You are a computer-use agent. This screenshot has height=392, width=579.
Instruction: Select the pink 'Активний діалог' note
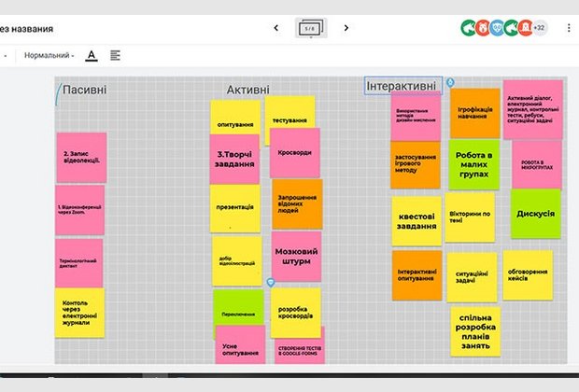pos(533,109)
